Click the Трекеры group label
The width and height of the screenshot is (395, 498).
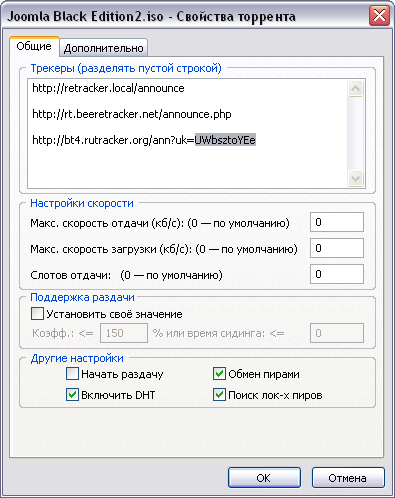(126, 68)
